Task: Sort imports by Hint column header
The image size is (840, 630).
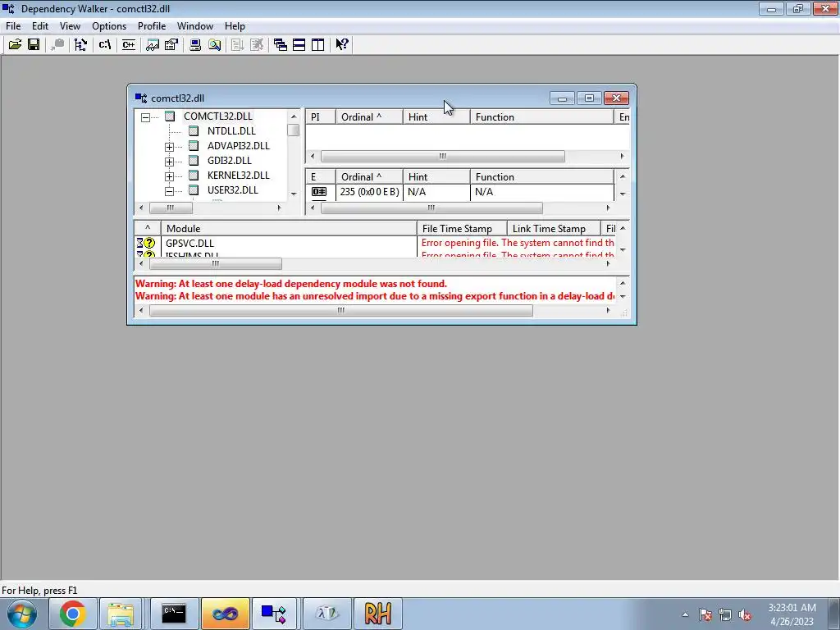Action: coord(436,116)
